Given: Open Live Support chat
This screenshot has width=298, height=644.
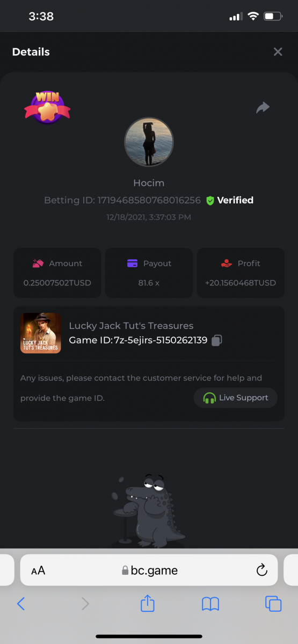Looking at the screenshot, I should [x=236, y=398].
